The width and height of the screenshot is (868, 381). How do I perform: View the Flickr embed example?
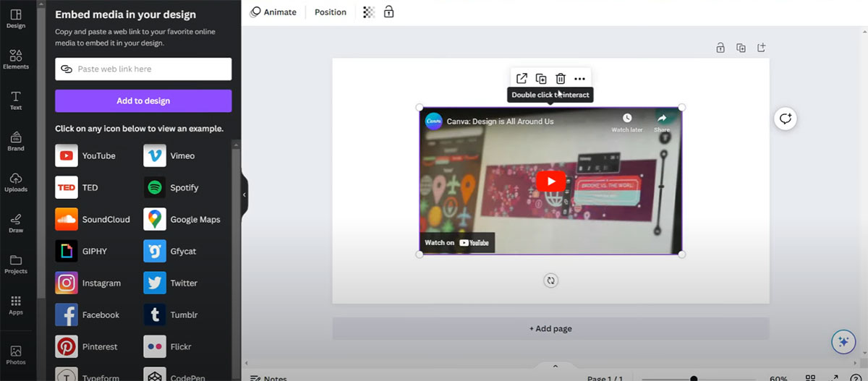point(168,346)
